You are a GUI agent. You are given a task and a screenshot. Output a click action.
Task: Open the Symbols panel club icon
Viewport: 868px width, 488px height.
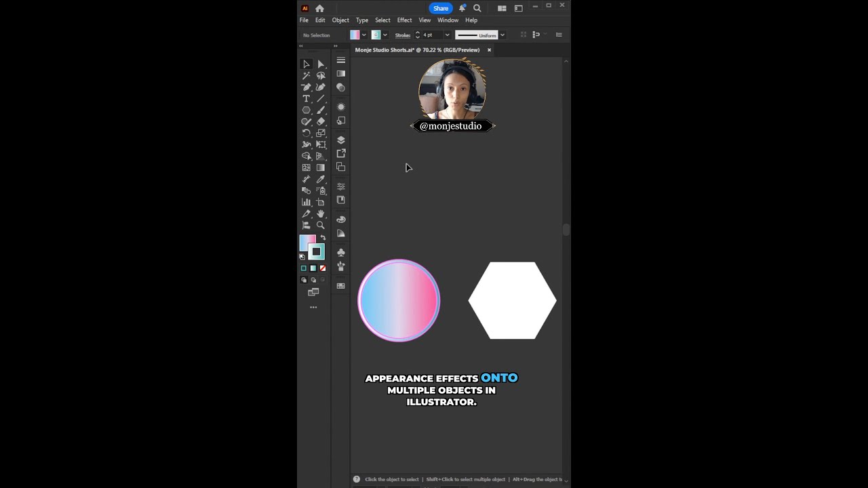pos(341,253)
